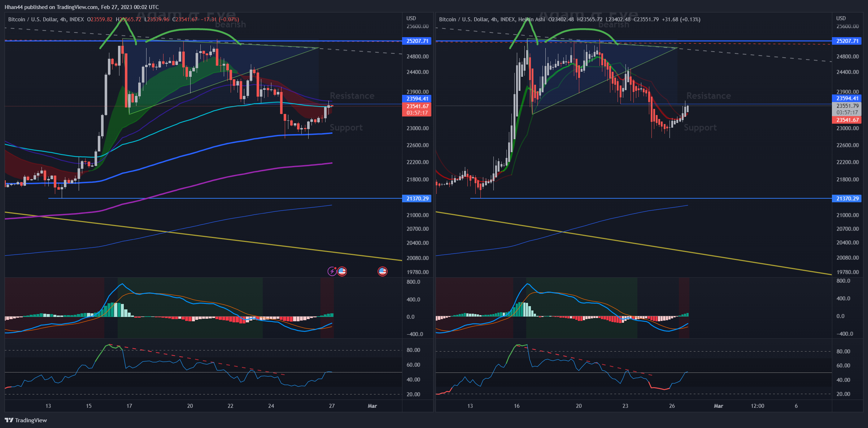
Task: Click the USD currency label on the right chart axis
Action: 841,18
